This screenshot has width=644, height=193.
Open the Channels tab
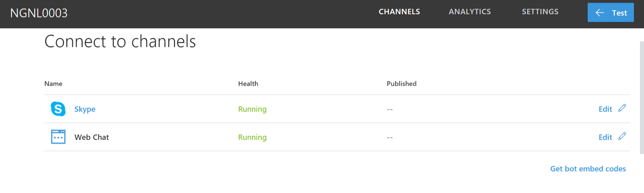[x=399, y=12]
